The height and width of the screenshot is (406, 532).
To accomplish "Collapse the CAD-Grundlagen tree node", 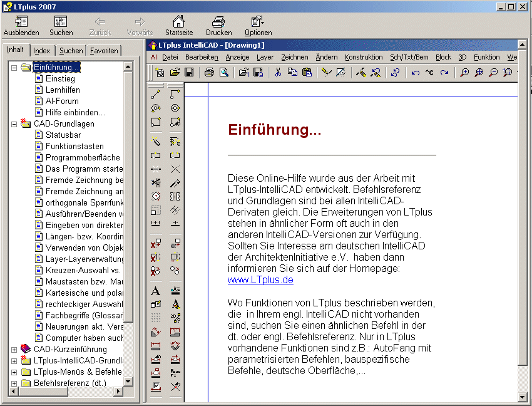I will 14,124.
